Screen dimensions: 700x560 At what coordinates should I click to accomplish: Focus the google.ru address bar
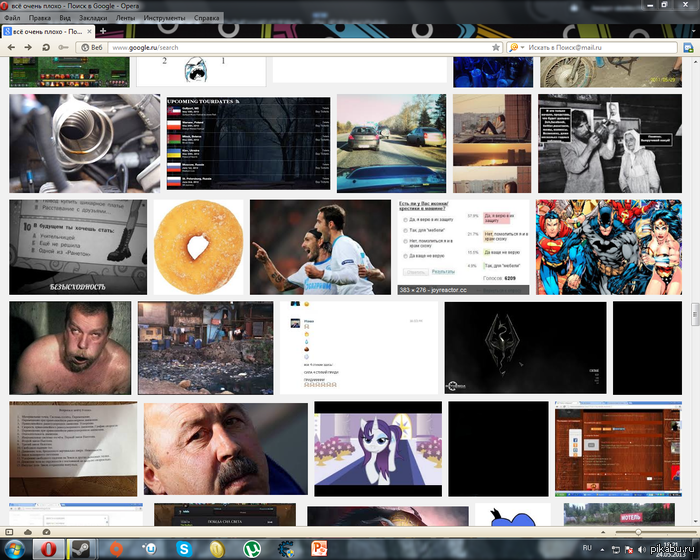point(299,47)
